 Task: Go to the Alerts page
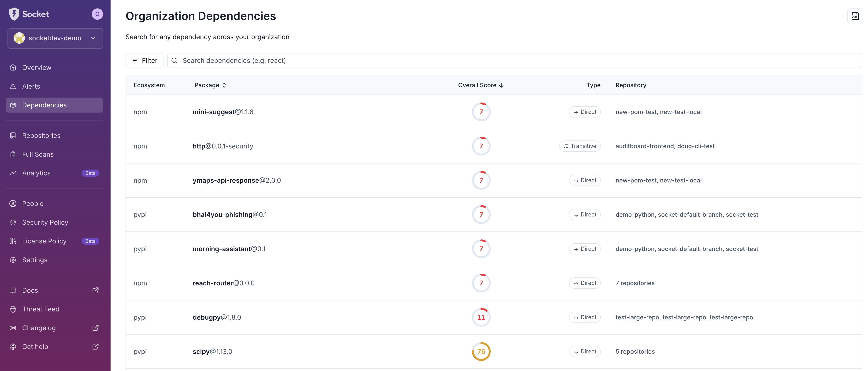click(x=31, y=86)
